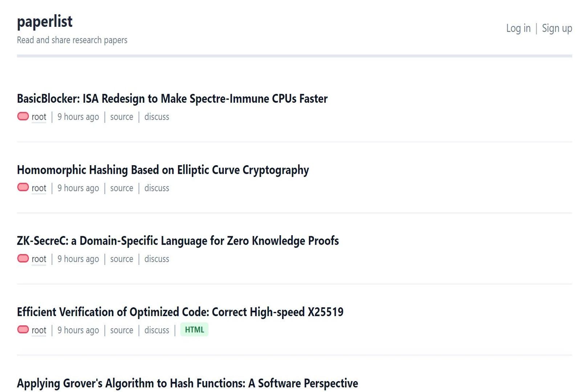Viewport: 581px width, 392px height.
Task: View source of the BasicBlocker paper
Action: 122,117
